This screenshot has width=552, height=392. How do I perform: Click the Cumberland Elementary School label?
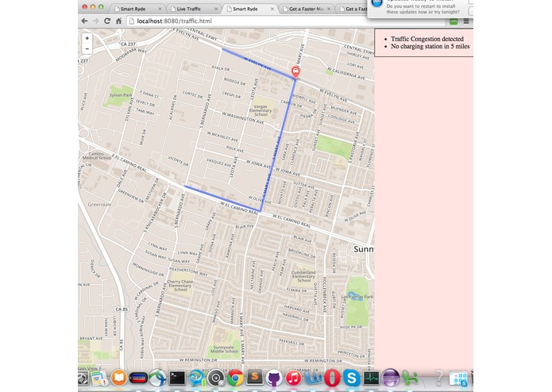303,276
